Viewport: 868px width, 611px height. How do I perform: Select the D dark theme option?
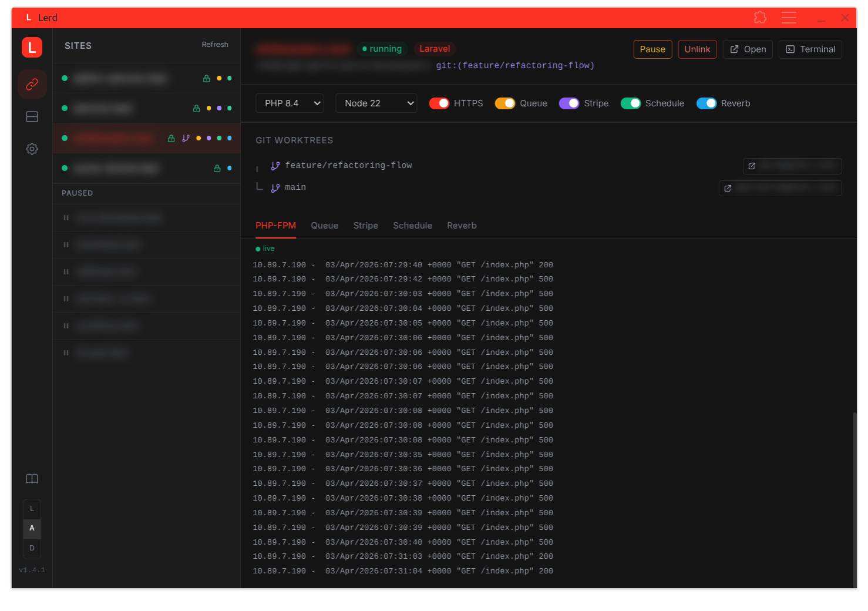tap(32, 548)
